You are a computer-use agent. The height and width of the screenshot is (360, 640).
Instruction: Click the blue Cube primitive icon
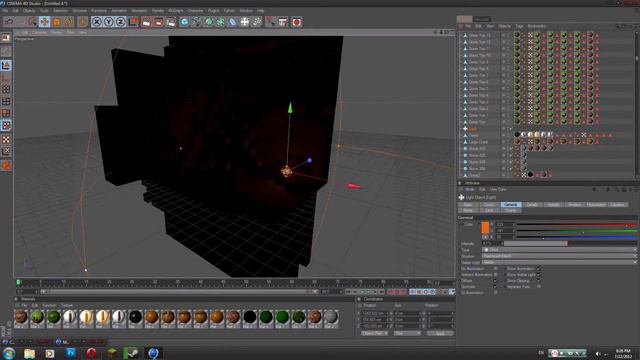184,22
